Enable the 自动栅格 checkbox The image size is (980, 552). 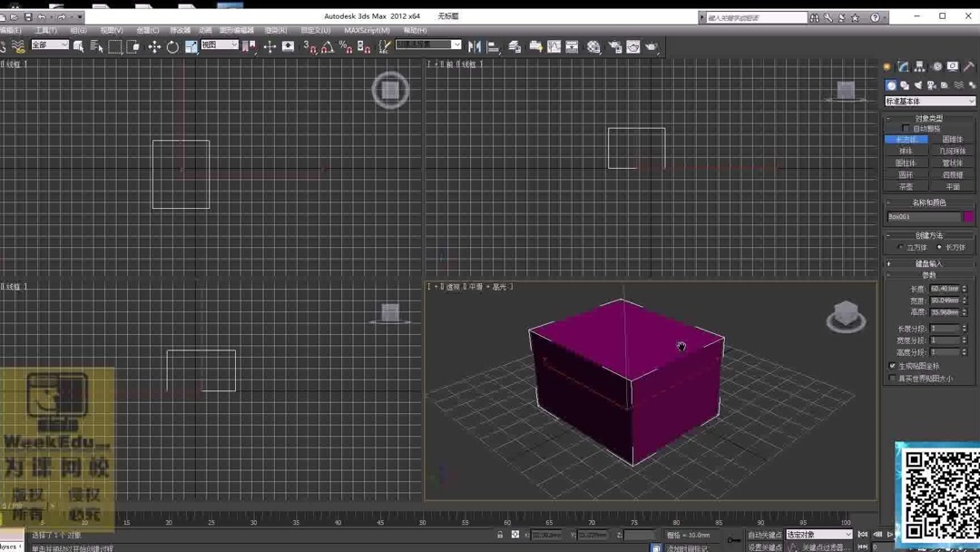point(906,128)
